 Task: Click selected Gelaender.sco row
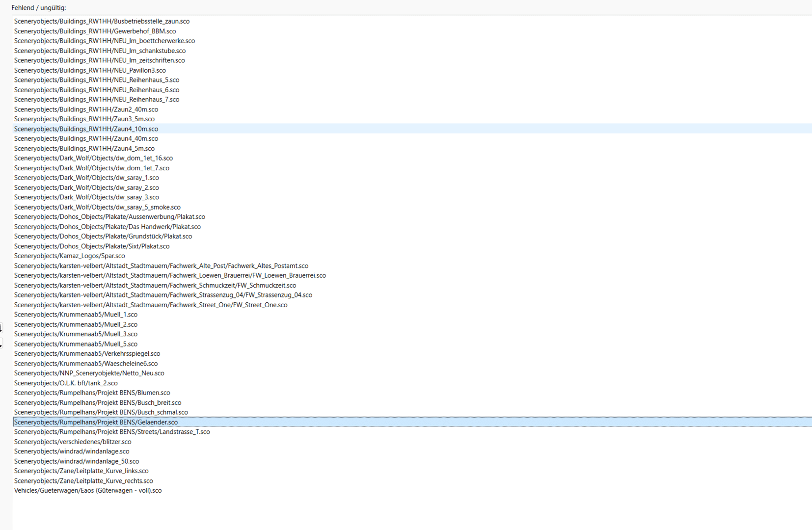pyautogui.click(x=96, y=422)
